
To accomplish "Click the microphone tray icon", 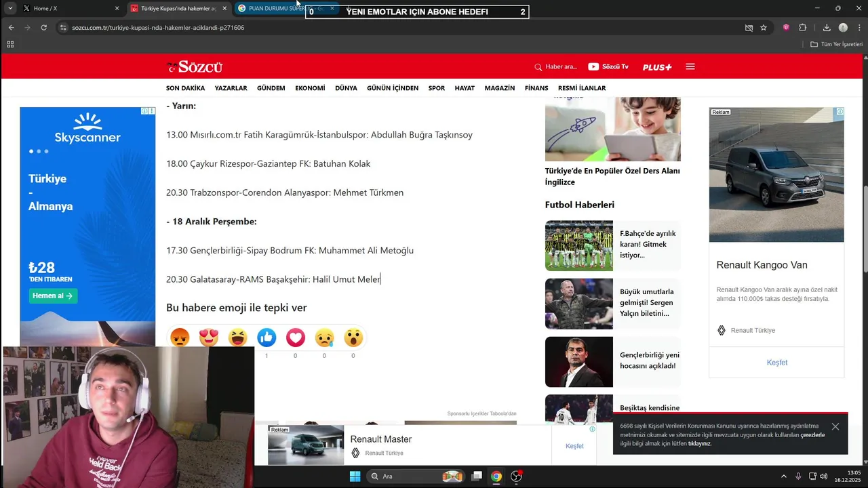I will point(798,476).
